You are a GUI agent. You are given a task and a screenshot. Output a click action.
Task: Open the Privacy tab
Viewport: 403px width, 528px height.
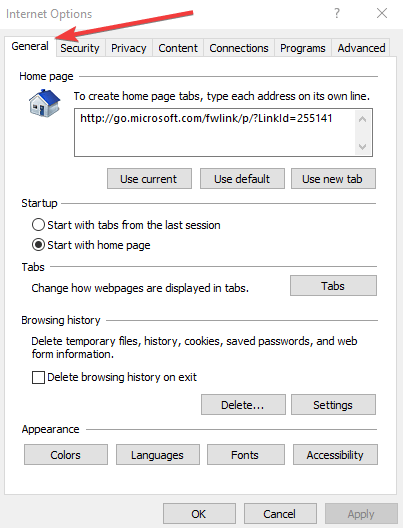(129, 48)
